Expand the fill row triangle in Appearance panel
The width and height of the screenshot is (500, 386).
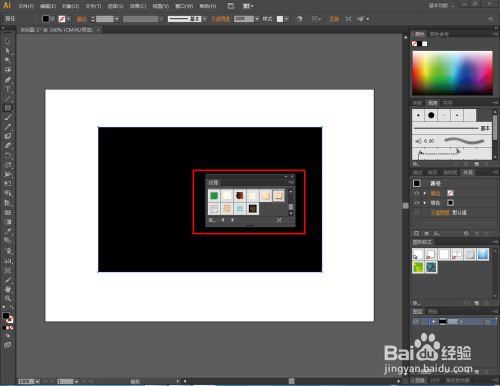[425, 203]
